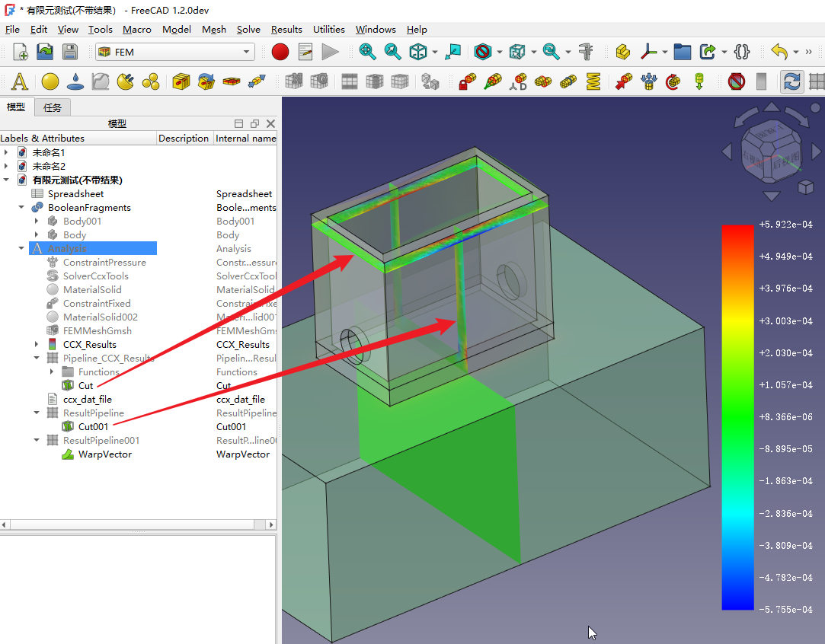Save the document with the floppy icon

pyautogui.click(x=69, y=52)
